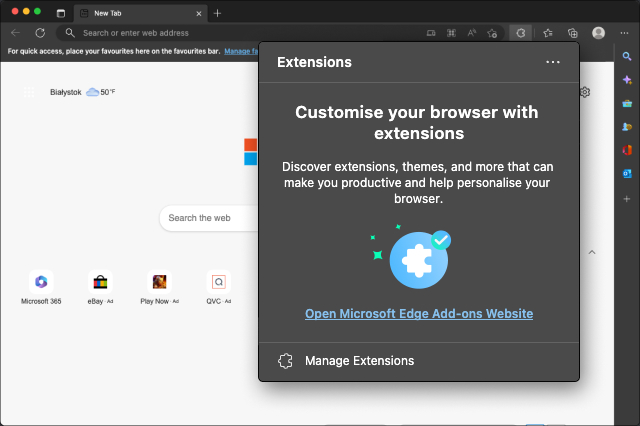Viewport: 640px width, 426px height.
Task: Open the Favourites star icon in toolbar
Action: (547, 32)
